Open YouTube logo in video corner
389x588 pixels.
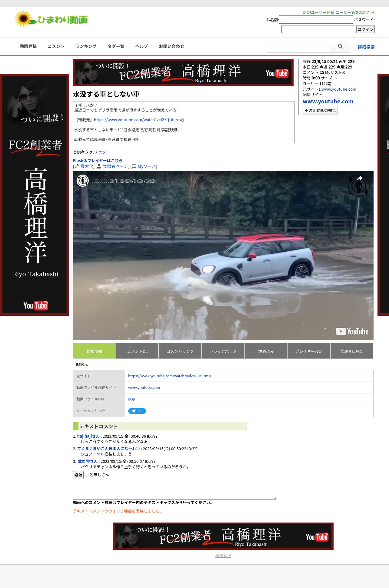coord(352,331)
